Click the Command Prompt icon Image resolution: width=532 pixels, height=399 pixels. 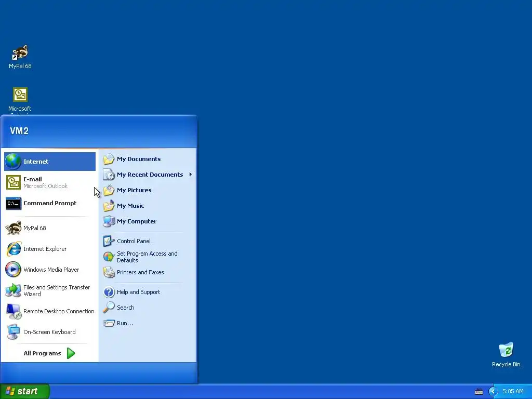pyautogui.click(x=13, y=203)
